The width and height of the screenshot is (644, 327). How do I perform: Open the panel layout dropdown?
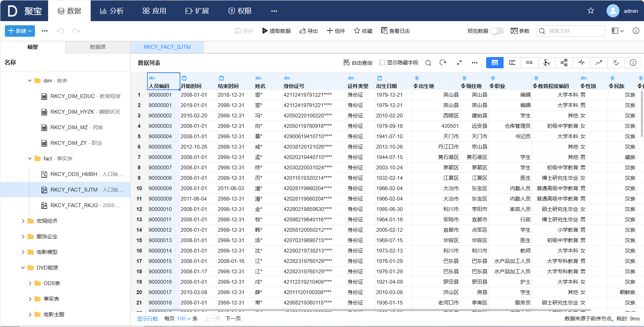[x=618, y=31]
